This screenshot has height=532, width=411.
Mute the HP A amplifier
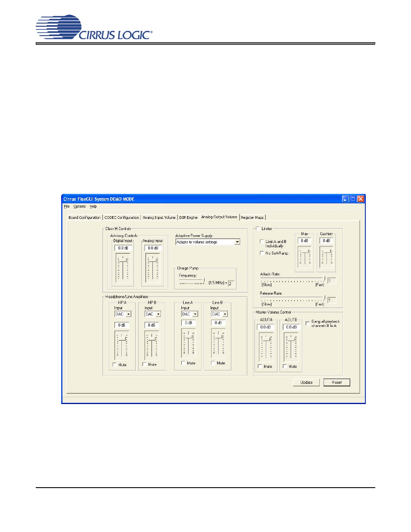click(115, 364)
